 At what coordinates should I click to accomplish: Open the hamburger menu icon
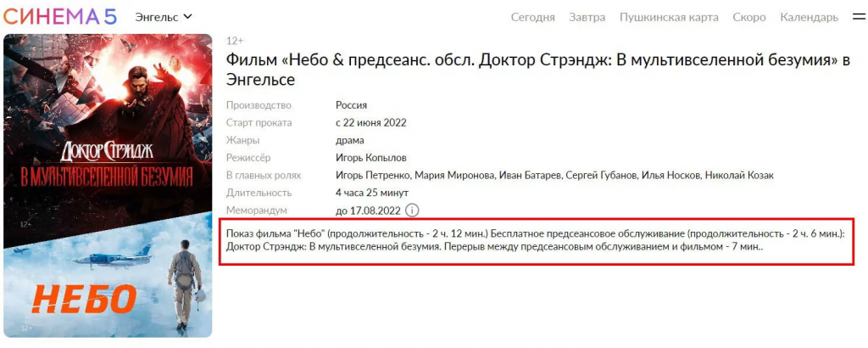(859, 17)
